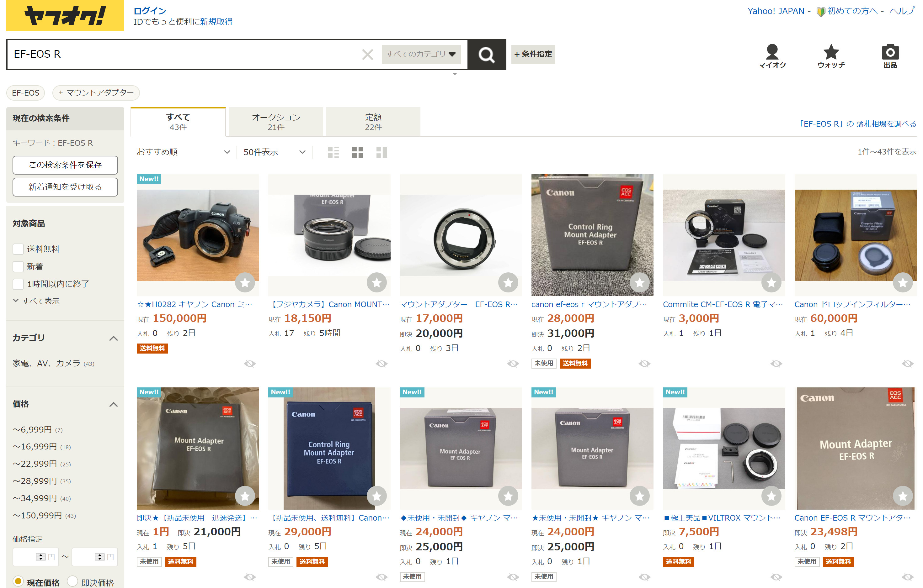Open おすすめ順 sort dropdown
This screenshot has height=588, width=923.
[x=183, y=152]
